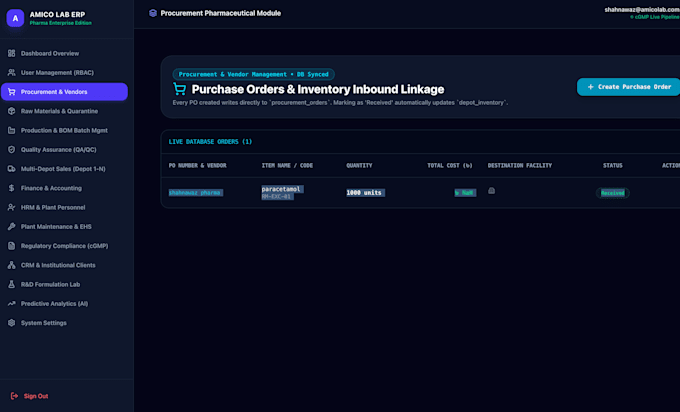Click the DESTINATION FACILITY column header
Screen dimensions: 680x412
click(520, 165)
